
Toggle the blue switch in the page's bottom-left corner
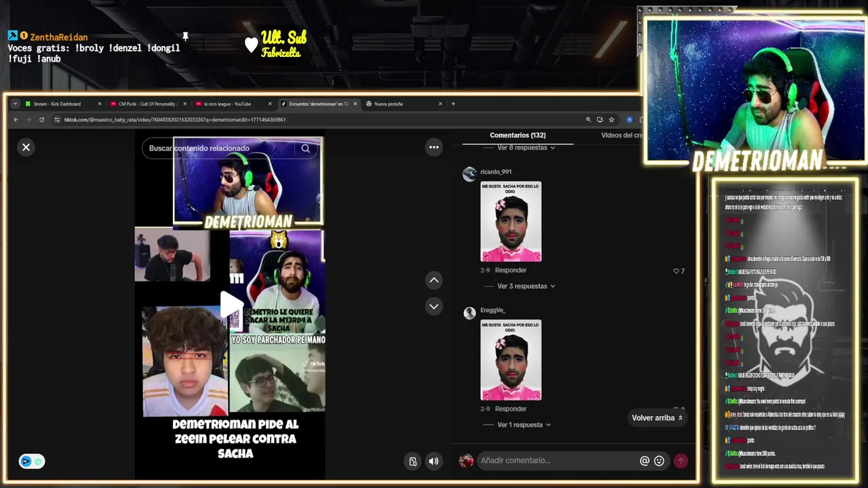tap(32, 462)
